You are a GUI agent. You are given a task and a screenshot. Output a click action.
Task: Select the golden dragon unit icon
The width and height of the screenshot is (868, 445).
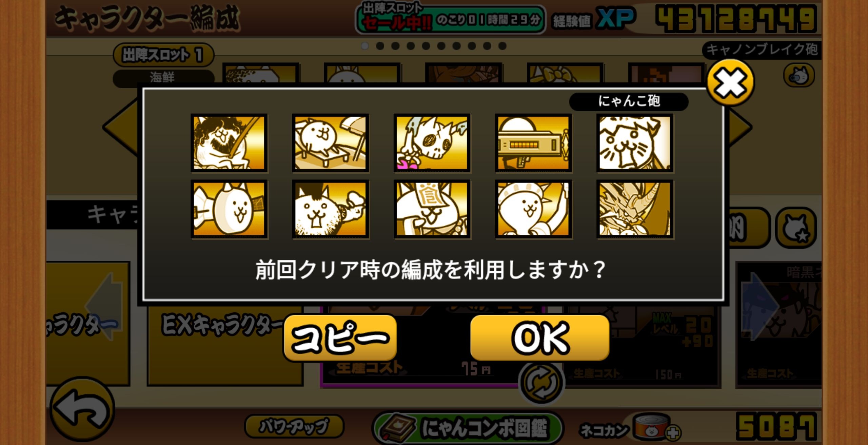(635, 209)
